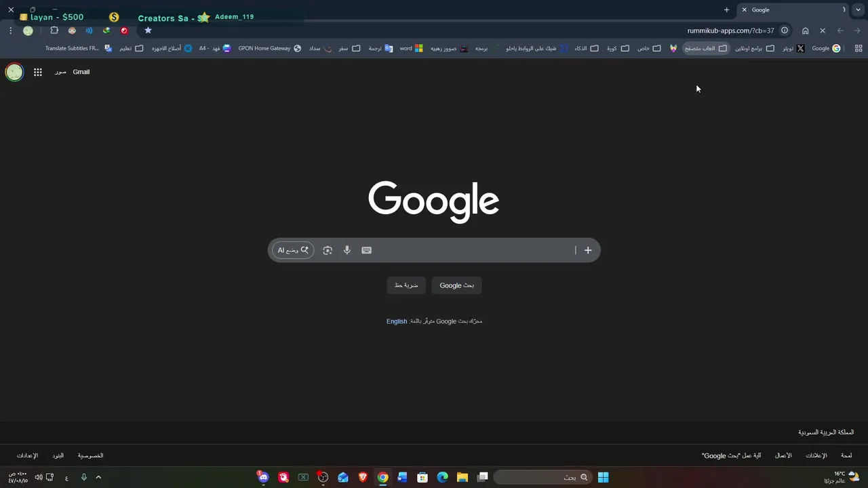Open the 'صور' images link
This screenshot has width=868, height=488.
pyautogui.click(x=60, y=72)
